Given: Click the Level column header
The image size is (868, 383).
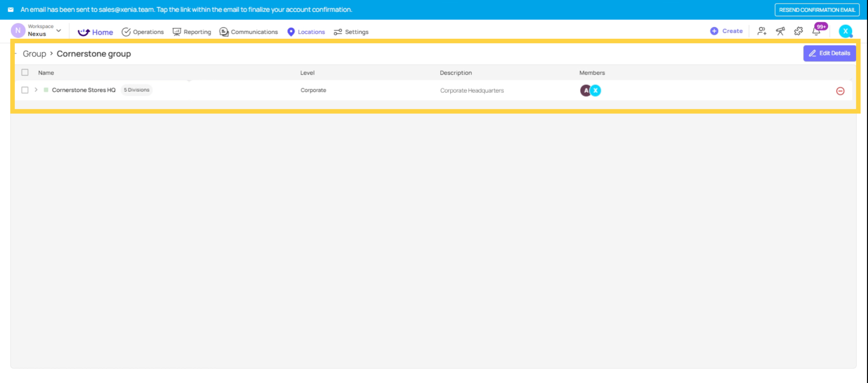Looking at the screenshot, I should tap(307, 73).
